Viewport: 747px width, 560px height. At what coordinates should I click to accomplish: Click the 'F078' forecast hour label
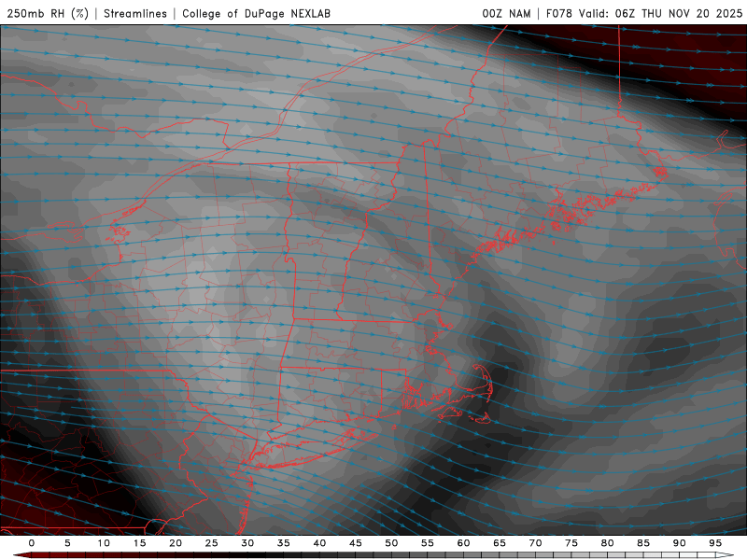(x=559, y=13)
